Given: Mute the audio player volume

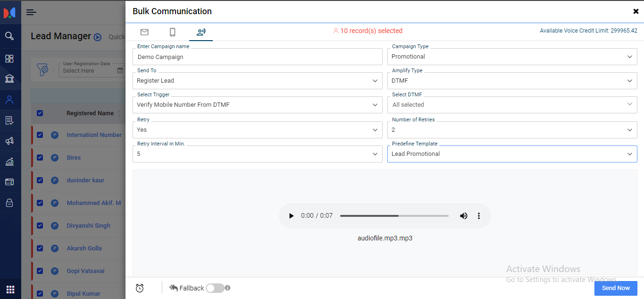Looking at the screenshot, I should tap(463, 216).
